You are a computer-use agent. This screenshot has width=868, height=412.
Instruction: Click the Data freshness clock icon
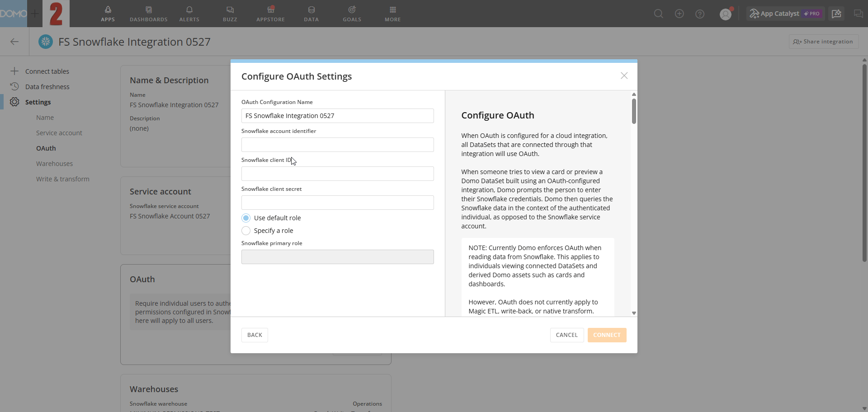pos(14,86)
